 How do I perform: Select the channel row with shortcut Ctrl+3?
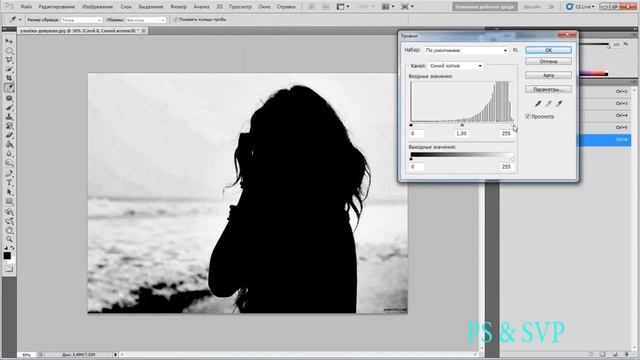[x=605, y=103]
